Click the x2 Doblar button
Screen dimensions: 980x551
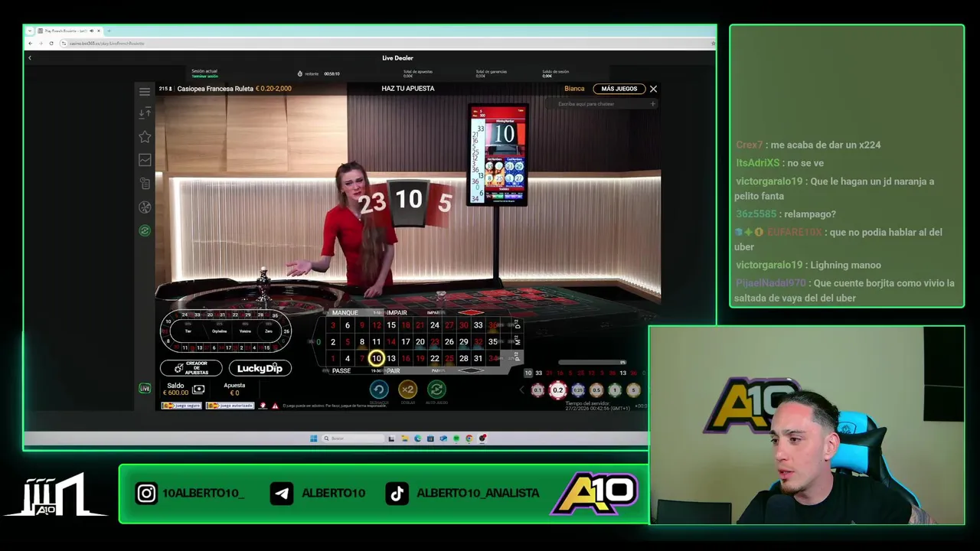click(407, 390)
